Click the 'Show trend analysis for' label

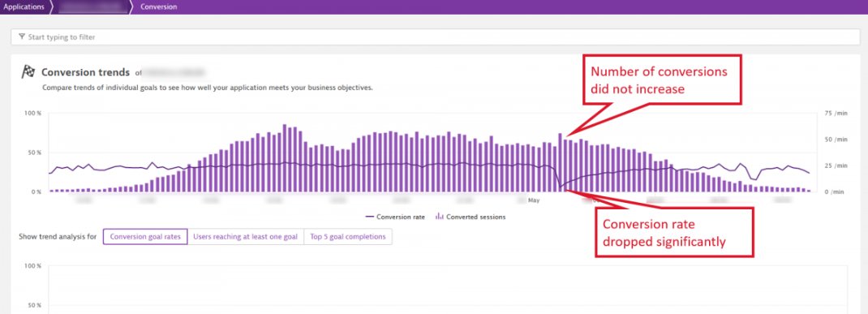tap(58, 237)
